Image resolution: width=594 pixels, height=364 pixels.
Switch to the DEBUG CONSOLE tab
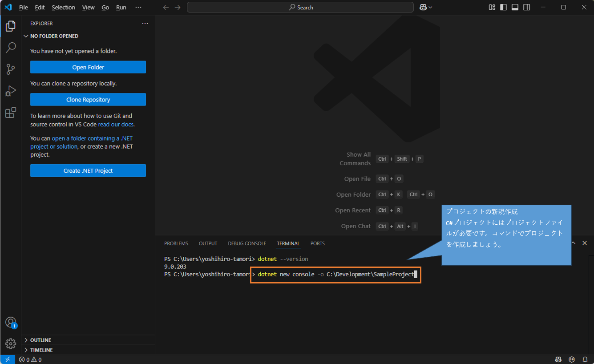(246, 243)
